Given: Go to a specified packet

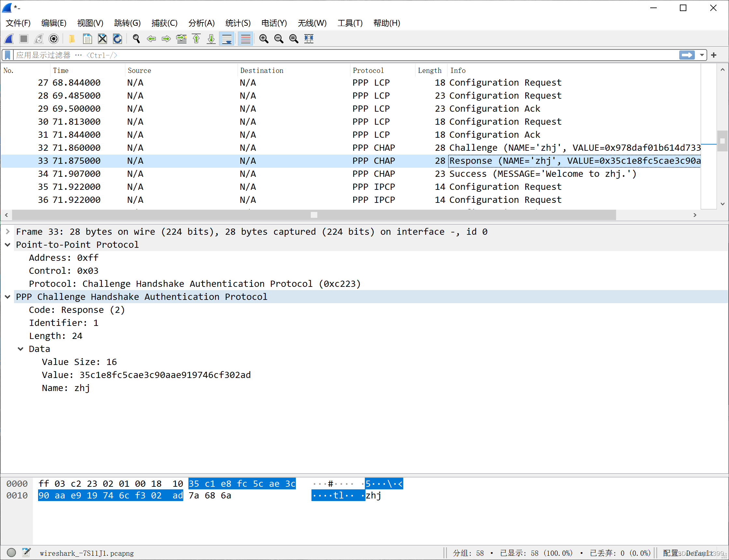Looking at the screenshot, I should coord(181,39).
